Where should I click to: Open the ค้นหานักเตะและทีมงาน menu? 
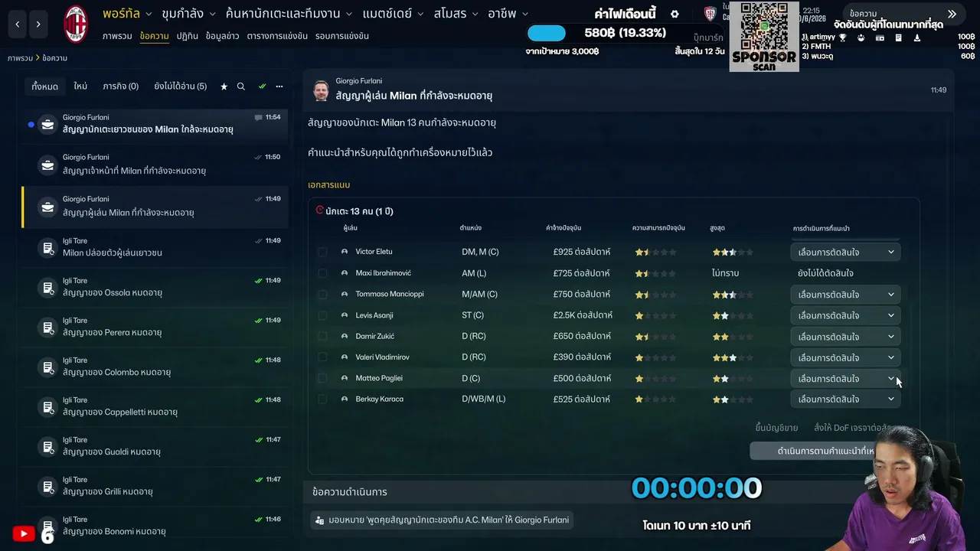(x=289, y=14)
